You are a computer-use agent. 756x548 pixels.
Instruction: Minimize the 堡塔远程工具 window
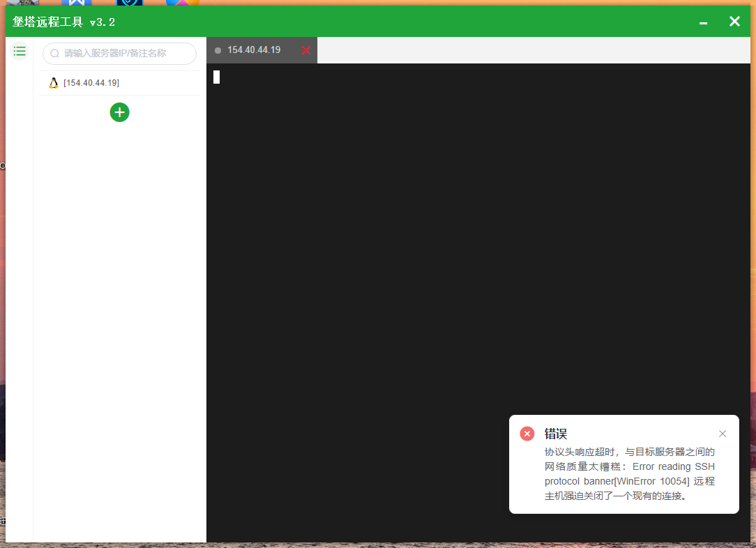point(704,22)
